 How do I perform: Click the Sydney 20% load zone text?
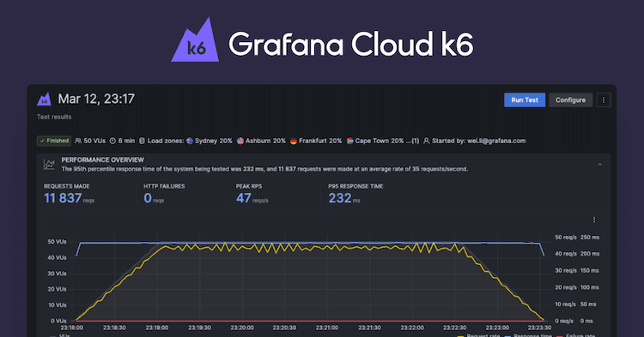tap(214, 141)
